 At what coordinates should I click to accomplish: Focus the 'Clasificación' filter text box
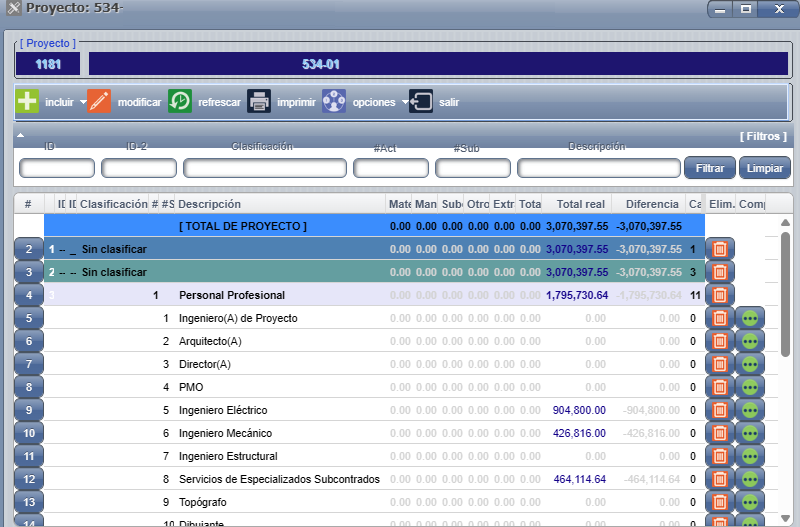(262, 168)
